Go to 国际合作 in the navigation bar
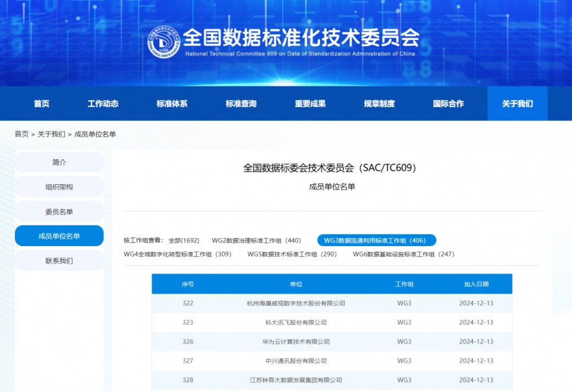This screenshot has width=572, height=392. tap(448, 104)
